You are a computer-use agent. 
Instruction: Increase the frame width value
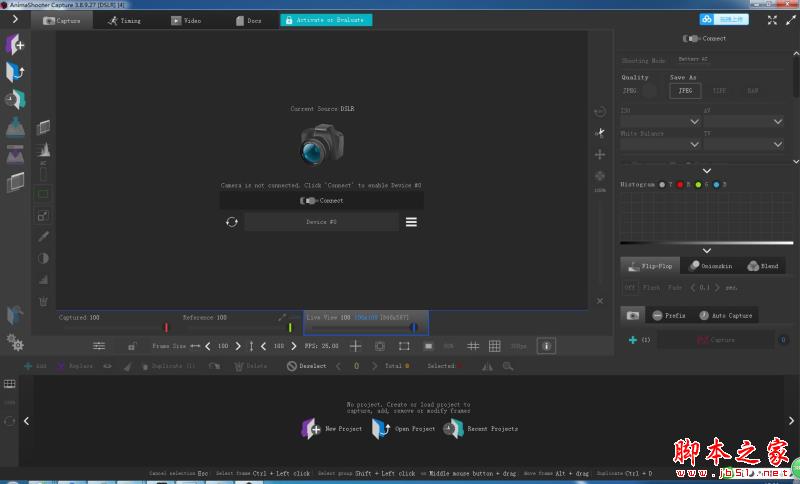[x=238, y=346]
